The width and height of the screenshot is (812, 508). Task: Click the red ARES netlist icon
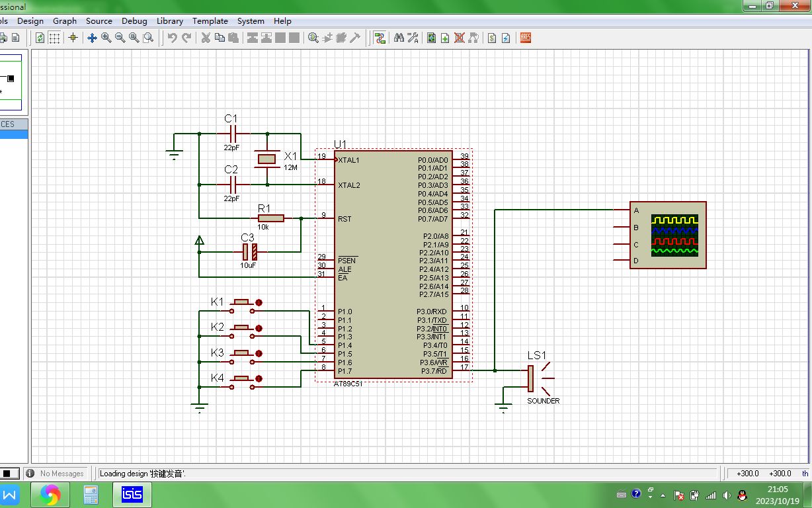[x=526, y=38]
